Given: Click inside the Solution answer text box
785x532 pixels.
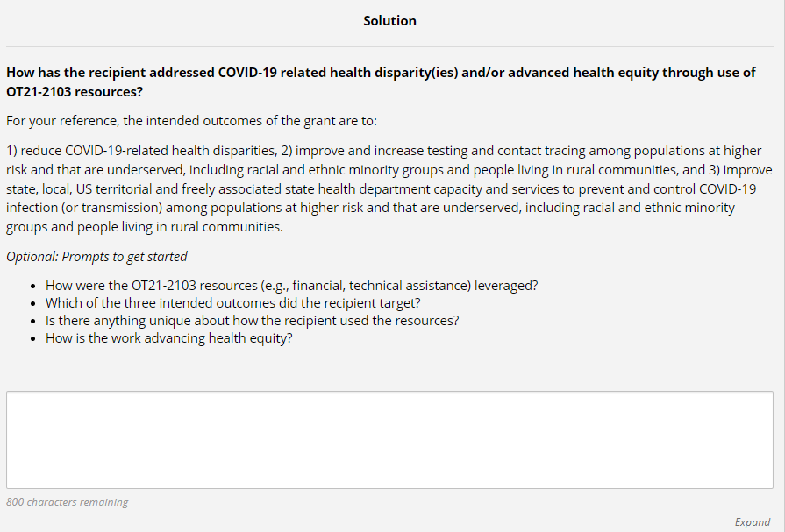Looking at the screenshot, I should pyautogui.click(x=389, y=439).
